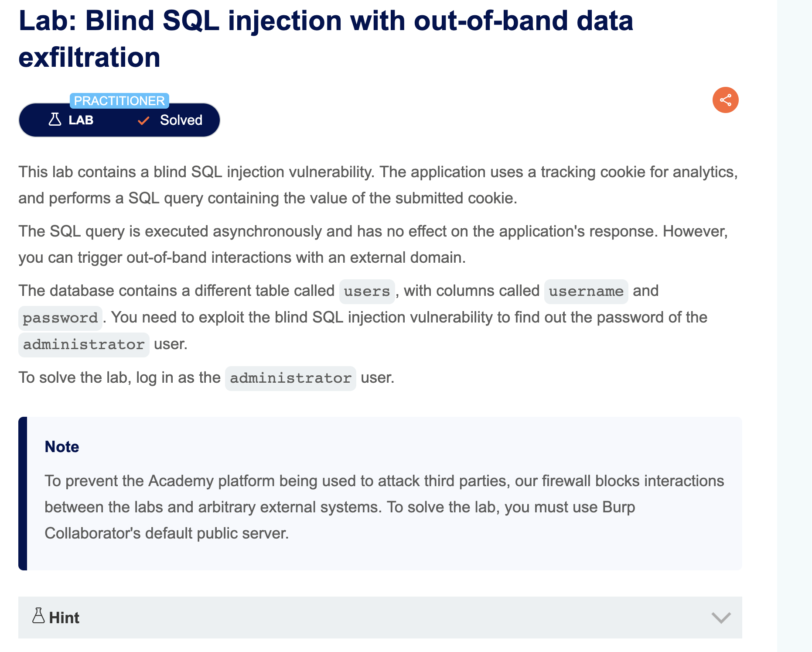Click the lab title heading
Viewport: 812px width, 652px height.
pos(326,39)
